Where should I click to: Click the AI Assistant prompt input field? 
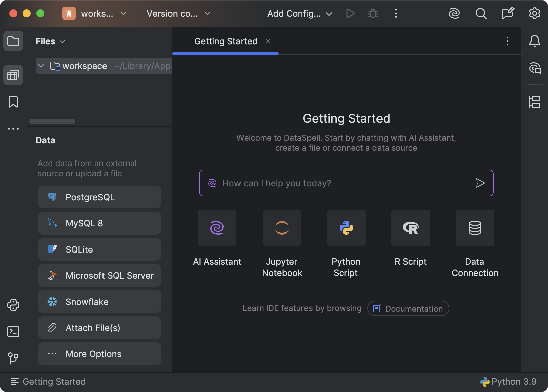coord(335,183)
